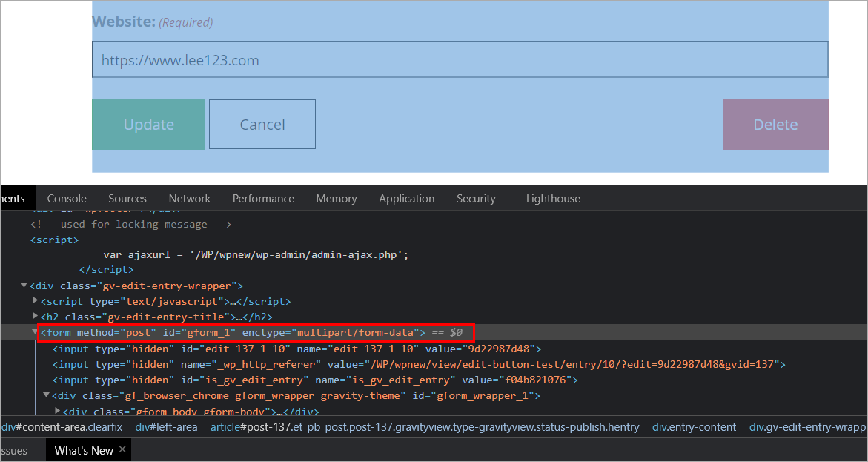Collapse the gform_wrapper_1 div node
This screenshot has width=868, height=462.
tap(46, 395)
